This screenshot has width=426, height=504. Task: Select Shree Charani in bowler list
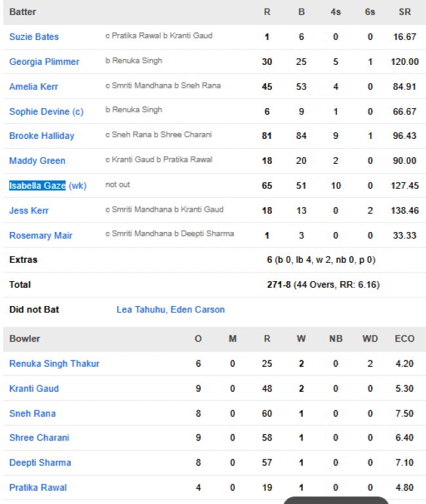(39, 438)
